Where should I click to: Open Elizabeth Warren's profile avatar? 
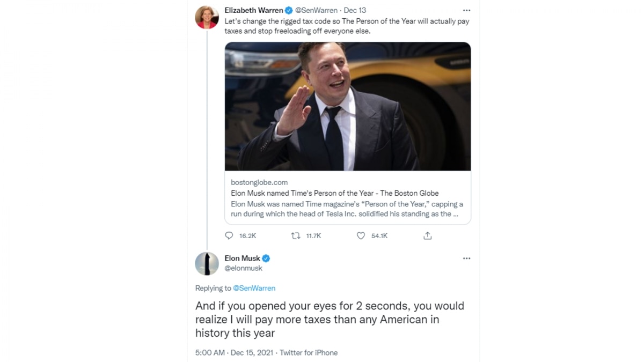pyautogui.click(x=207, y=18)
